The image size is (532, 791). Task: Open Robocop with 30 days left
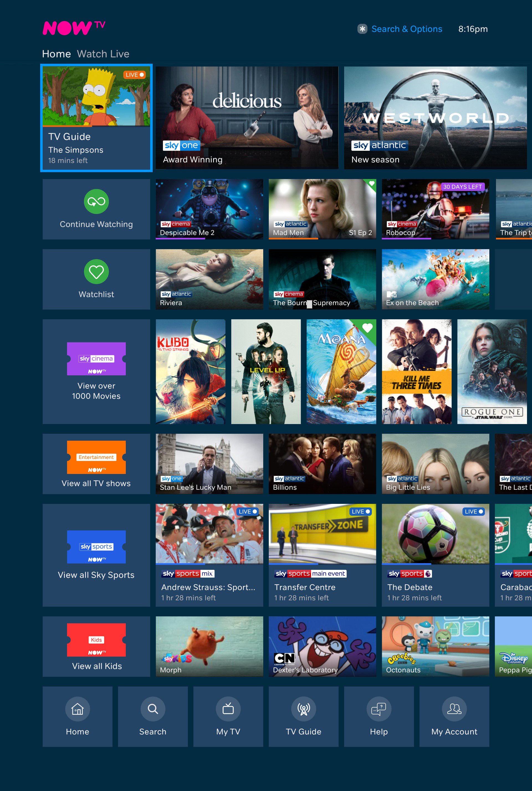(435, 209)
